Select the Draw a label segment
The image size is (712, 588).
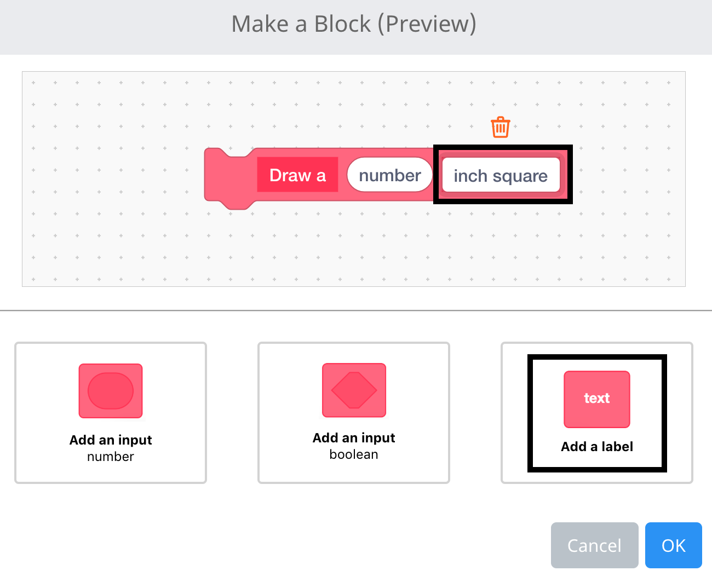(297, 175)
